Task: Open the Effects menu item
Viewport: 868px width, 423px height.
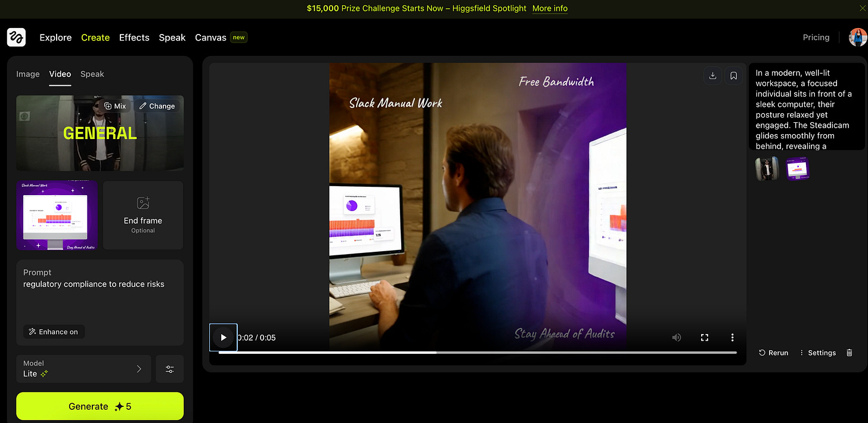Action: pos(134,37)
